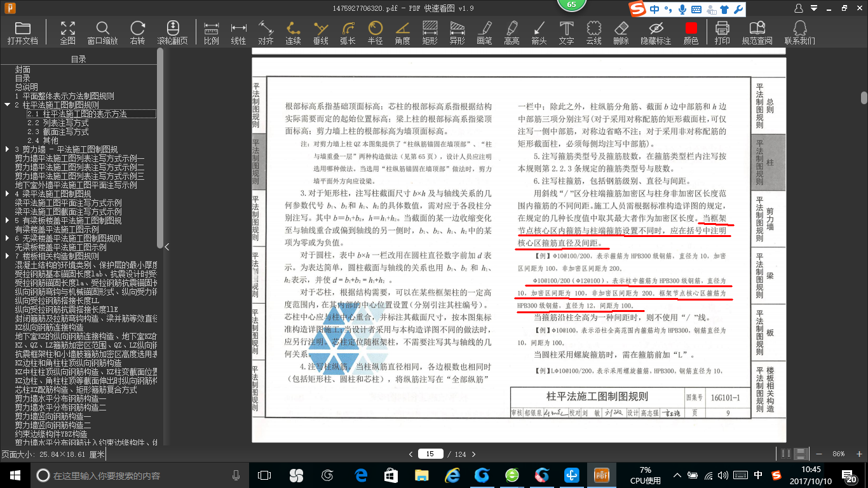
Task: Expand the '4 梁平法施工图制图规' node
Action: coord(7,194)
